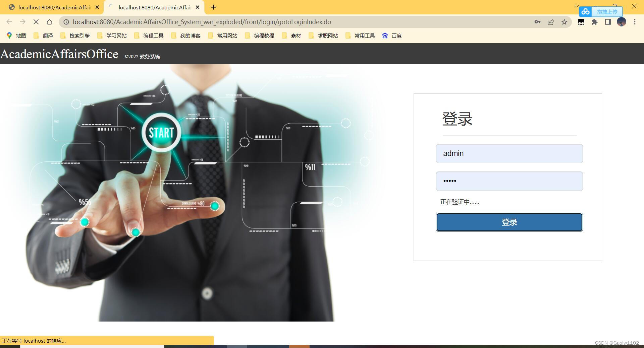Screen dimensions: 644x348
Task: Open the 编程工具 bookmark folder
Action: (149, 36)
